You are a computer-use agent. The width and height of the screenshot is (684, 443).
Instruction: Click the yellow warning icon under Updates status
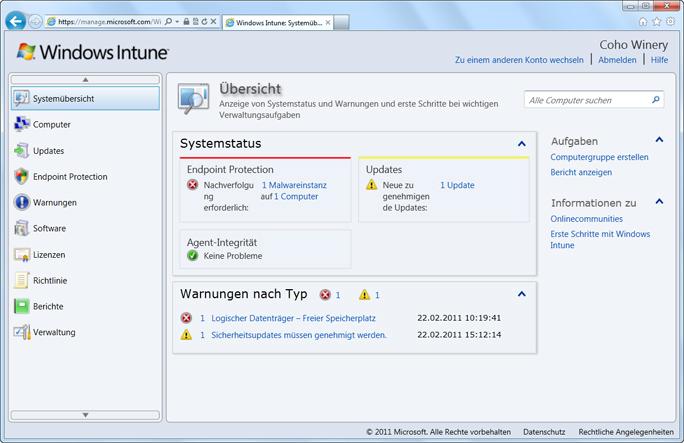pos(371,185)
